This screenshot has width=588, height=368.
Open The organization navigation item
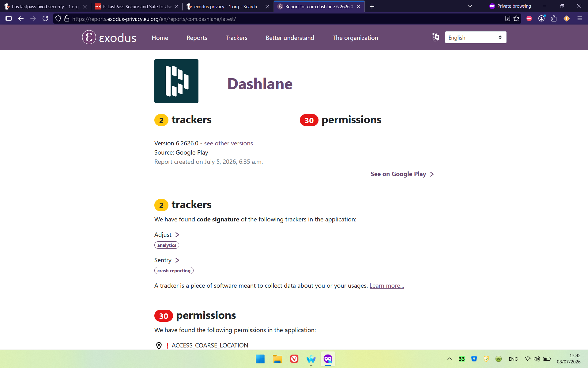[x=355, y=38]
